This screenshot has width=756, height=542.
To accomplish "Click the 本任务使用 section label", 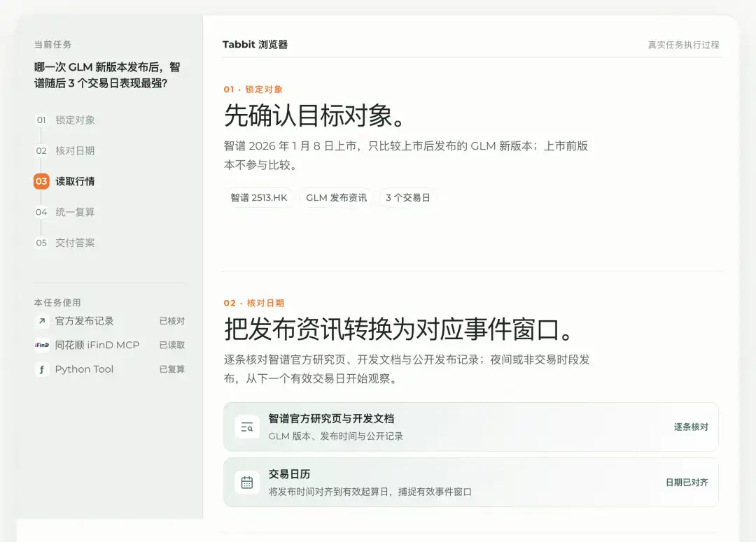I will 57,303.
